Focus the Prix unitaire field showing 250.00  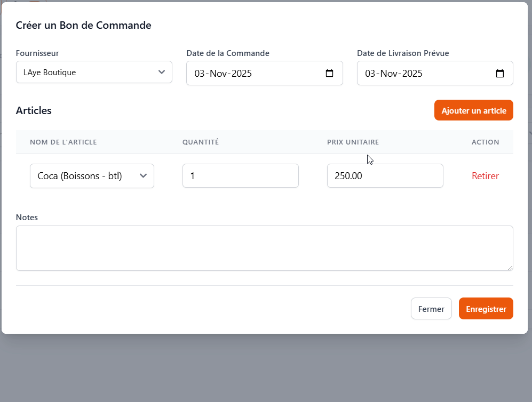tap(385, 176)
